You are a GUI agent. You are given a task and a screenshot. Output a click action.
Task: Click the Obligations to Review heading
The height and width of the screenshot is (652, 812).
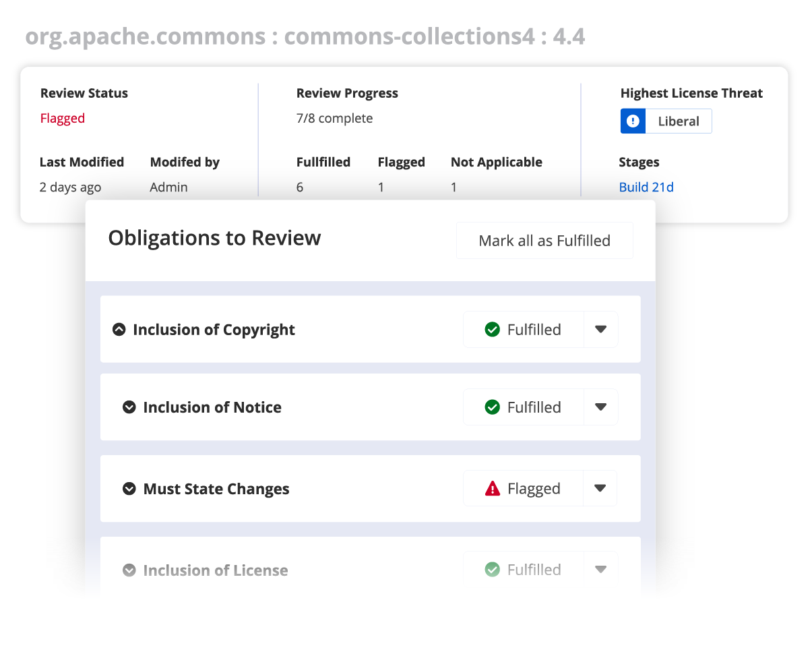coord(214,238)
